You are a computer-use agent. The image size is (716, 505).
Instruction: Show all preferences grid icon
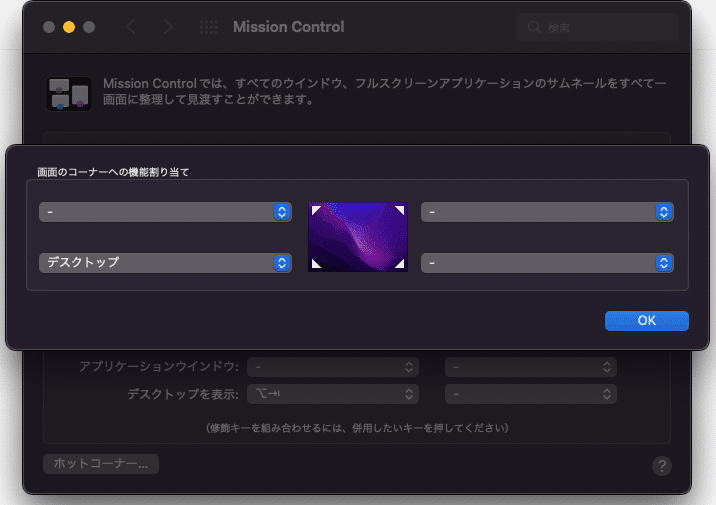pos(209,27)
